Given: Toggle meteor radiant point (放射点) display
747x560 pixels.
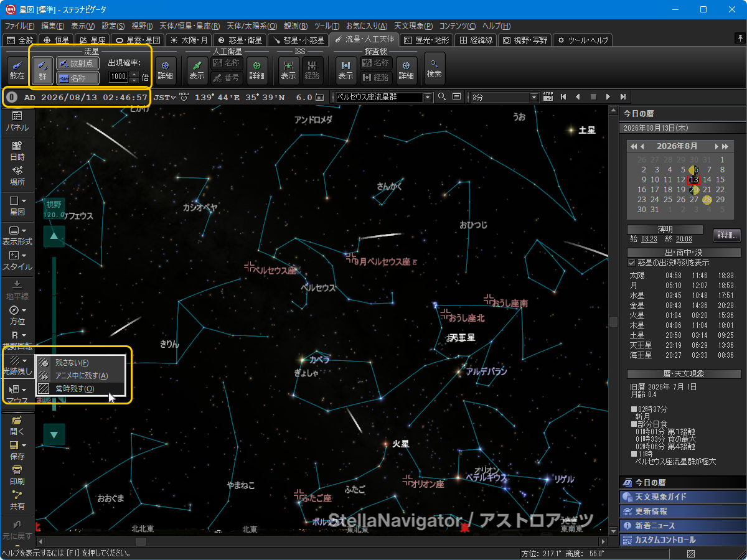Looking at the screenshot, I should 78,63.
